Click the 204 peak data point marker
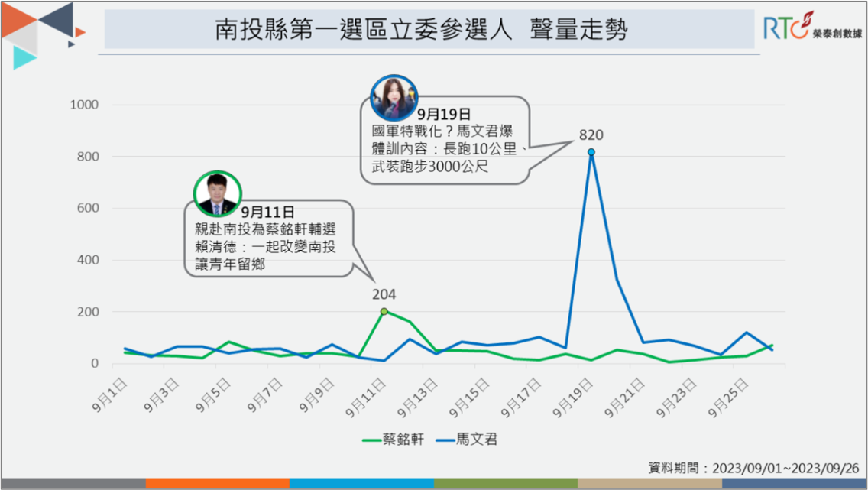868x490 pixels. (x=384, y=311)
